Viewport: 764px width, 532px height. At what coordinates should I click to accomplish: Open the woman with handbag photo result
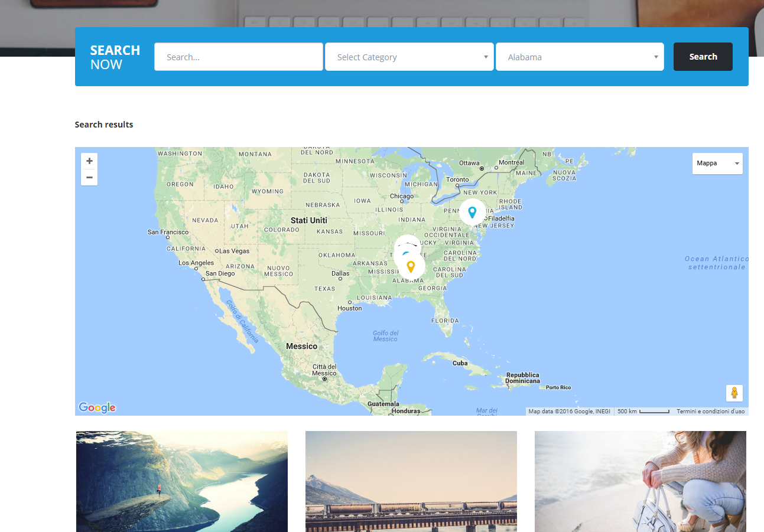(641, 481)
